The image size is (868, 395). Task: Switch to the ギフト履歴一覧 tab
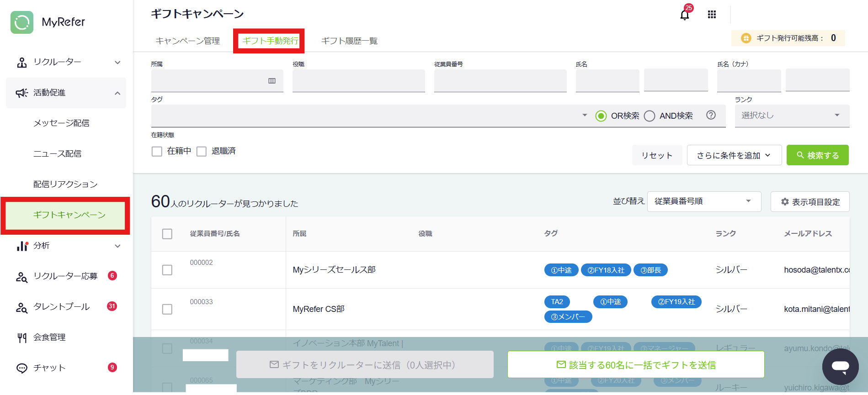tap(349, 41)
